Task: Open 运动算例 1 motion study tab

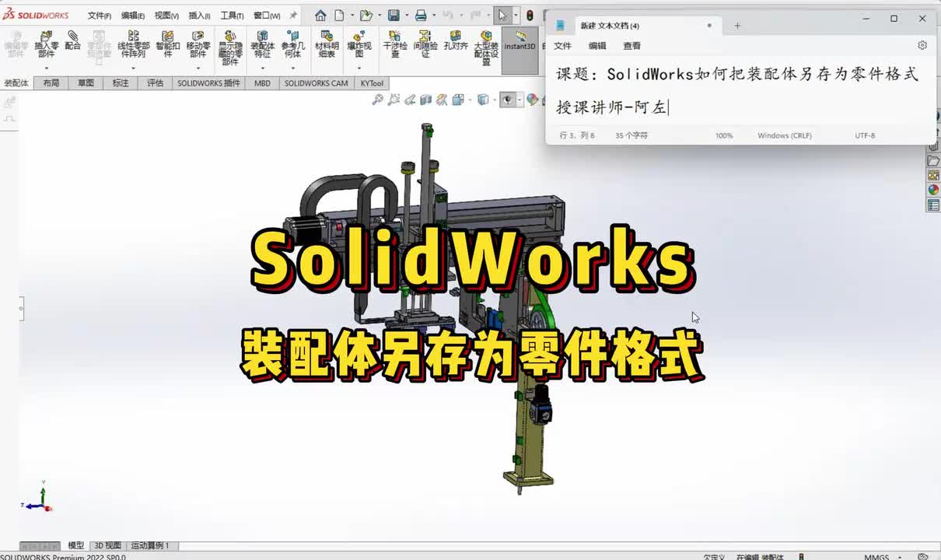Action: pos(150,546)
